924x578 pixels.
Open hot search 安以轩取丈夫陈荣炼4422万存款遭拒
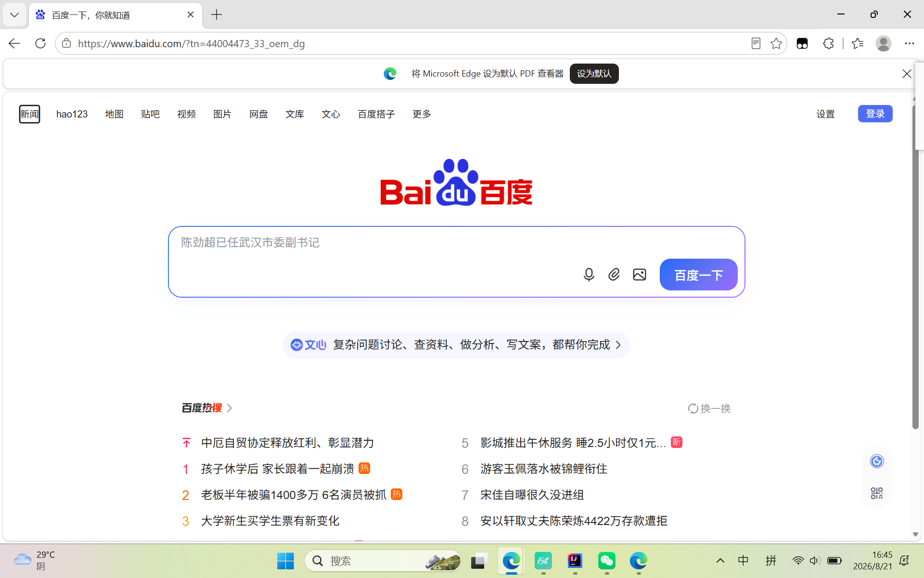click(574, 521)
